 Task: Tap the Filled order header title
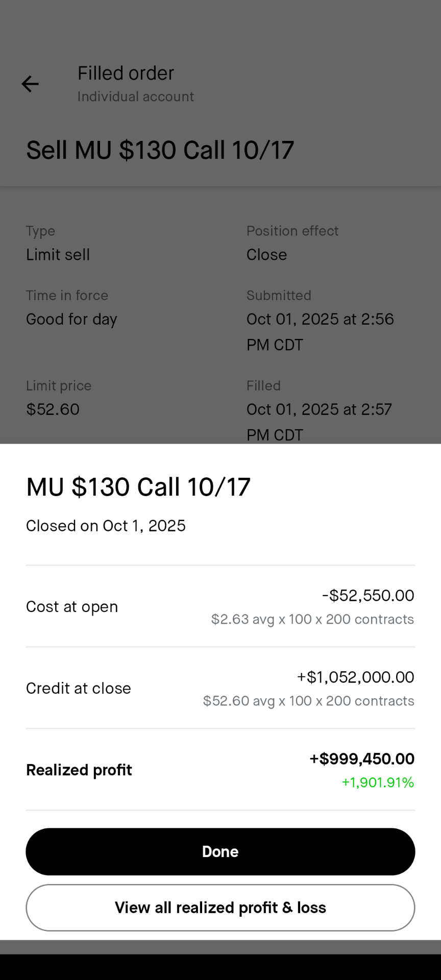(126, 73)
